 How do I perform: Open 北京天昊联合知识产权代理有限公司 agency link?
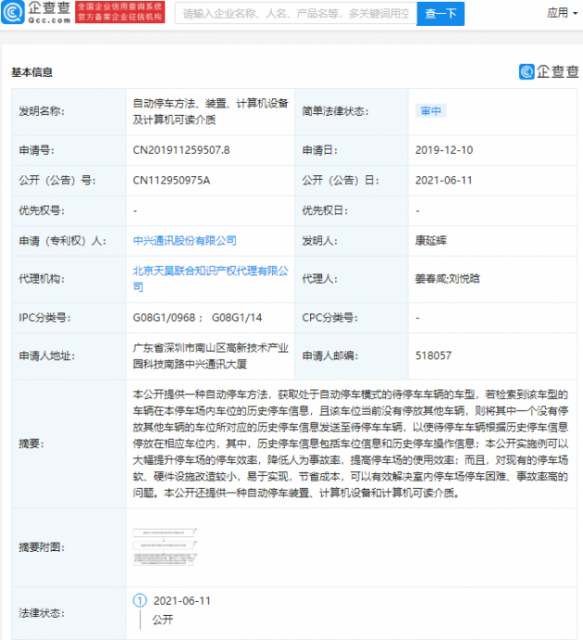coord(211,279)
